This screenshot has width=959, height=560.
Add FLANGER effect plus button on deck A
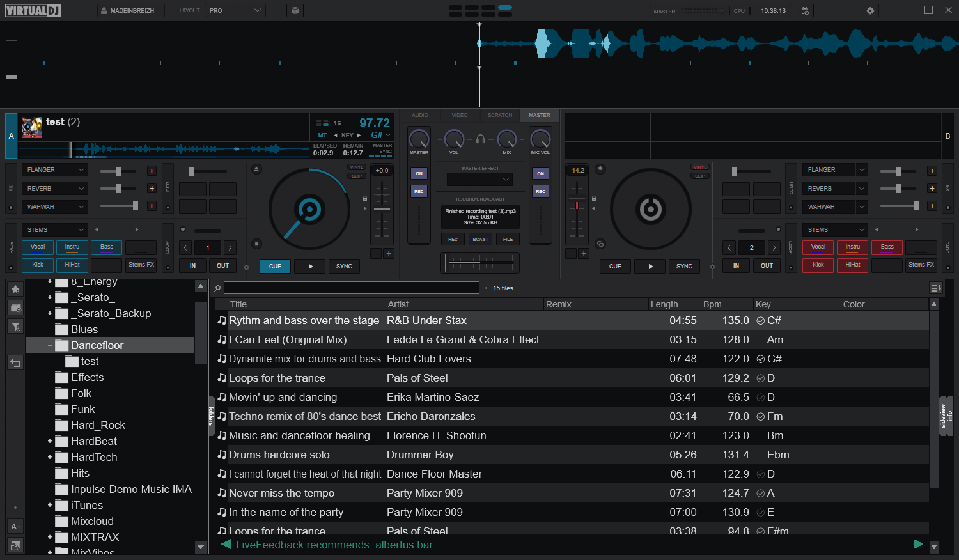pyautogui.click(x=152, y=171)
